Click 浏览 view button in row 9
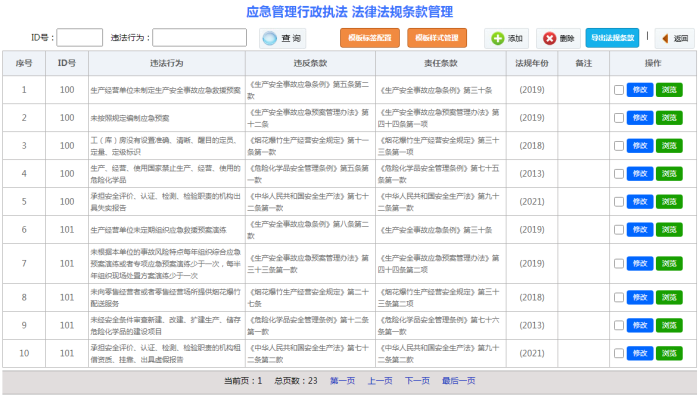 (x=669, y=325)
